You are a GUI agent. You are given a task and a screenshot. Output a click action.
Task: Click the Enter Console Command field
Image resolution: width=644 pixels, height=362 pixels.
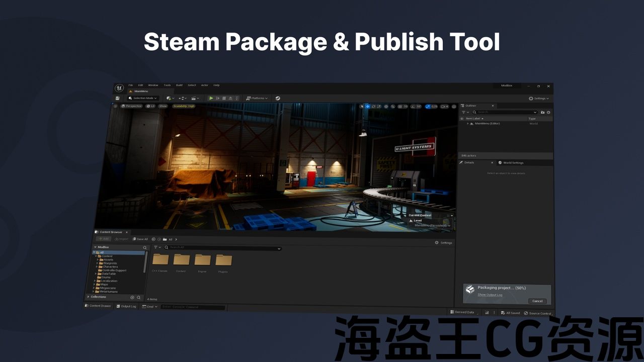point(193,307)
